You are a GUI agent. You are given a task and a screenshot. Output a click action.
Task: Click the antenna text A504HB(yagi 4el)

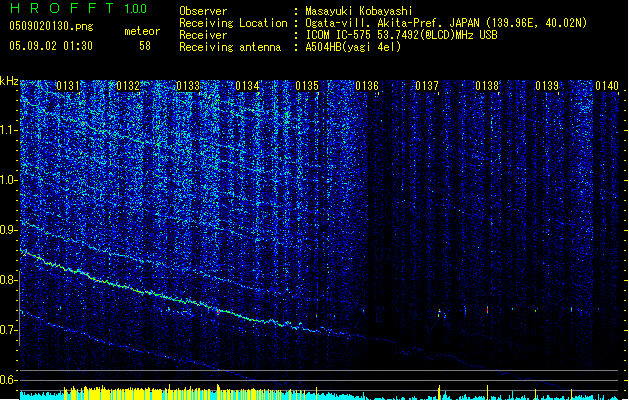click(x=353, y=47)
